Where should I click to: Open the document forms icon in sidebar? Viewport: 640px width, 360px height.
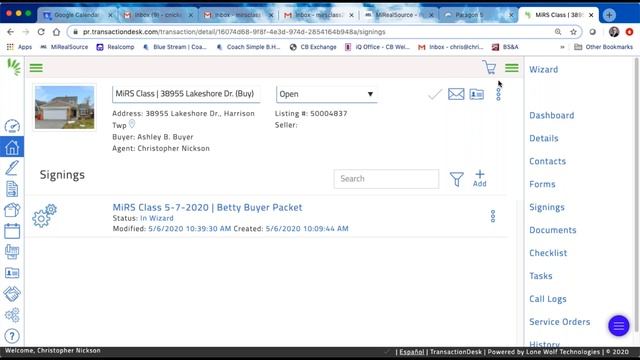[12, 189]
